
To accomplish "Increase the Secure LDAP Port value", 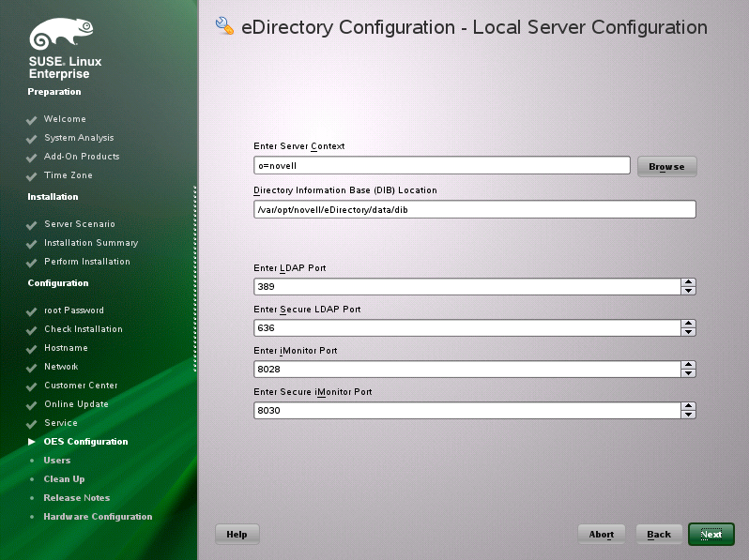I will [688, 324].
